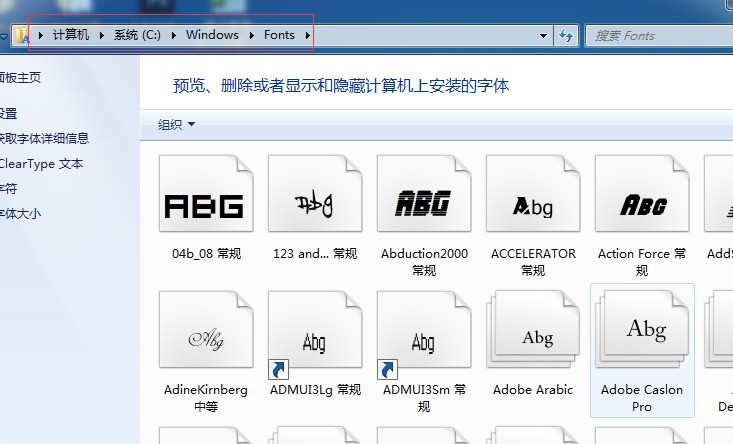Go to 系统 (C:) in the breadcrumb

[137, 35]
